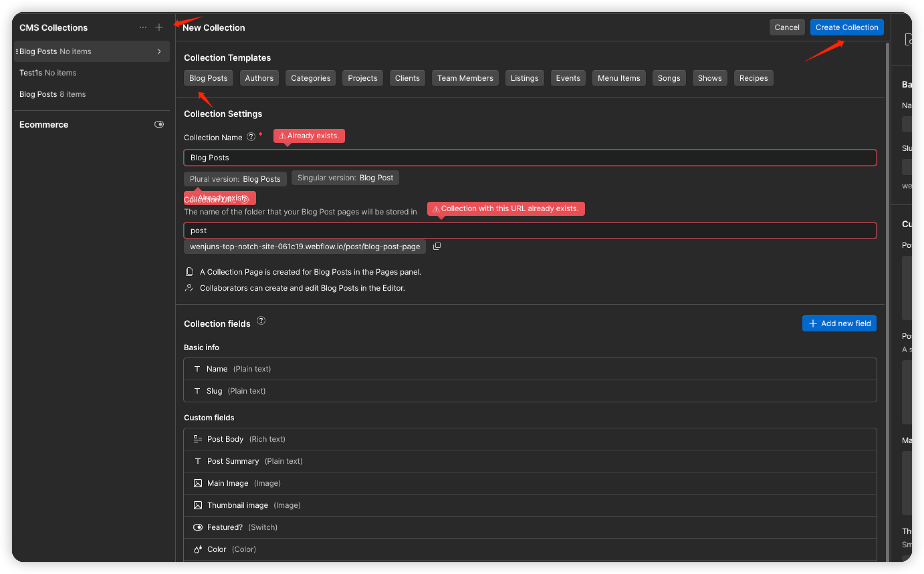This screenshot has width=924, height=574.
Task: Select the Songs template
Action: coord(669,78)
